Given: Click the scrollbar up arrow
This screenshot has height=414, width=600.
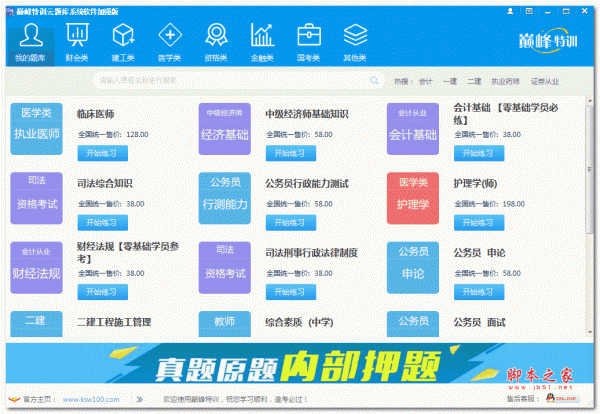Looking at the screenshot, I should point(589,101).
